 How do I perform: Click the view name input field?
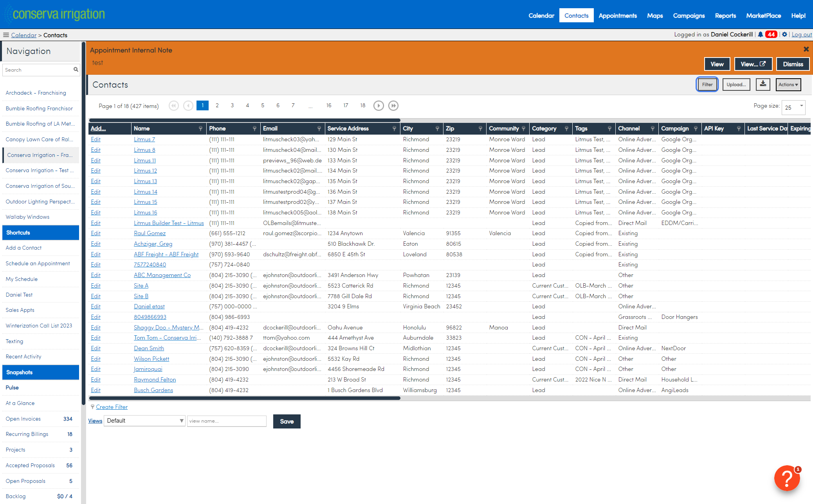(x=227, y=421)
